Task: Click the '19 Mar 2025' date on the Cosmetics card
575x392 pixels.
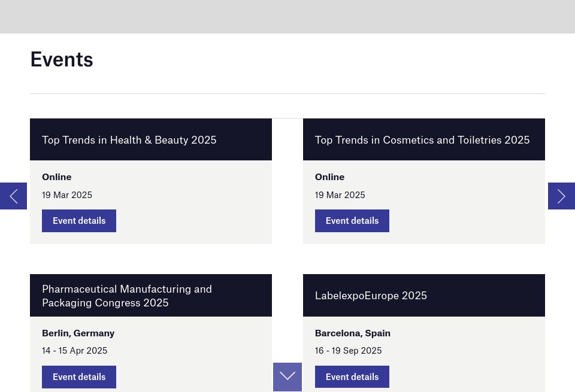Action: point(340,195)
